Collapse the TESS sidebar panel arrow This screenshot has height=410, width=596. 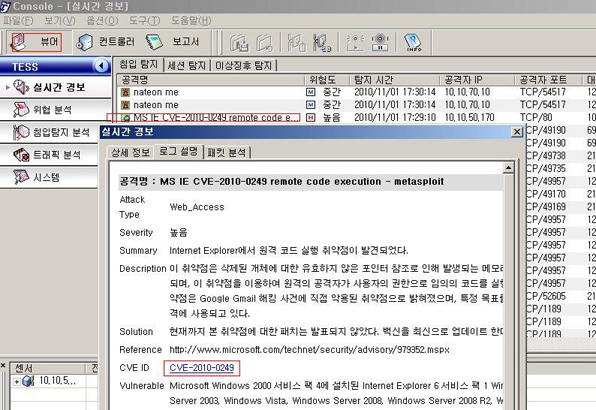pyautogui.click(x=101, y=66)
